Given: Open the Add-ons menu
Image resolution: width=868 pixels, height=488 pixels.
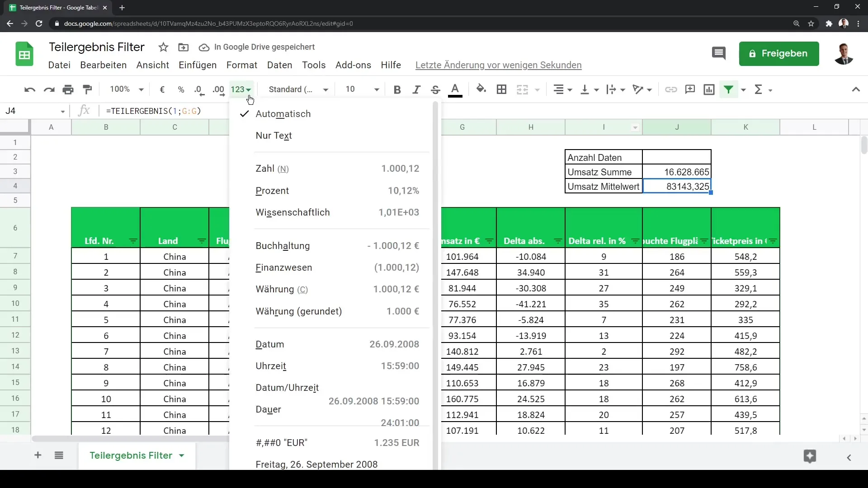Looking at the screenshot, I should click(353, 65).
